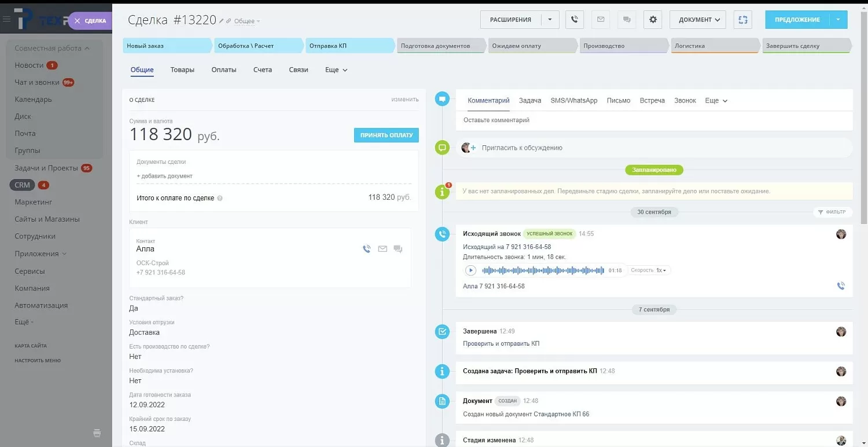This screenshot has width=868, height=447.
Task: Open the ФИЛЬТР filter in the timeline
Action: (x=833, y=212)
